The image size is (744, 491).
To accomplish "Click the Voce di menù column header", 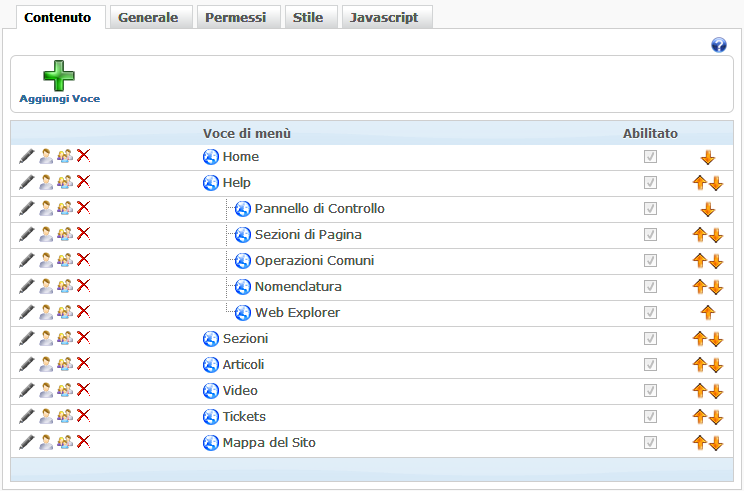I will (247, 133).
